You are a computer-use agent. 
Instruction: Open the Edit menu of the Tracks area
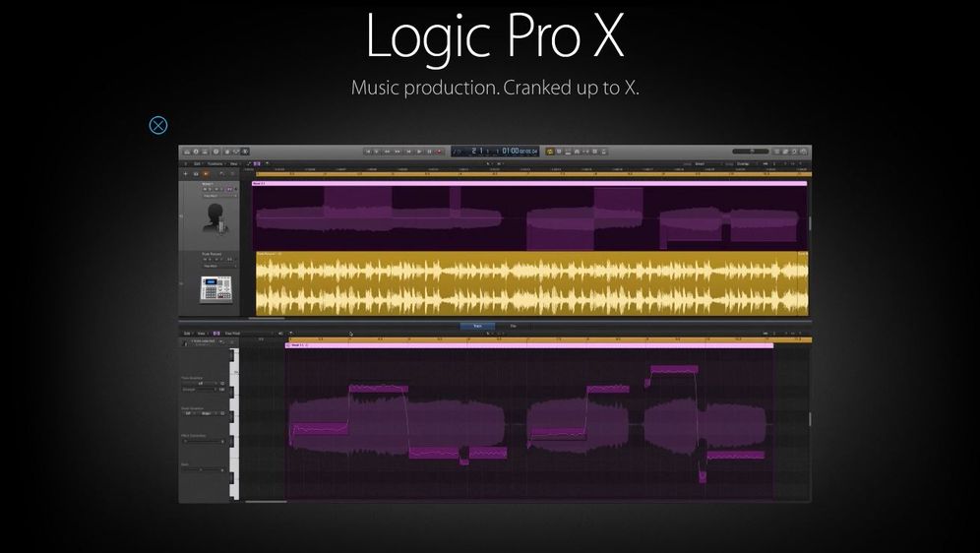tap(198, 163)
